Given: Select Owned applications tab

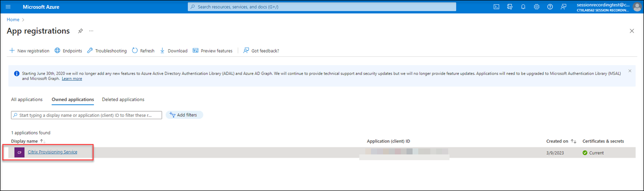Looking at the screenshot, I should point(73,99).
